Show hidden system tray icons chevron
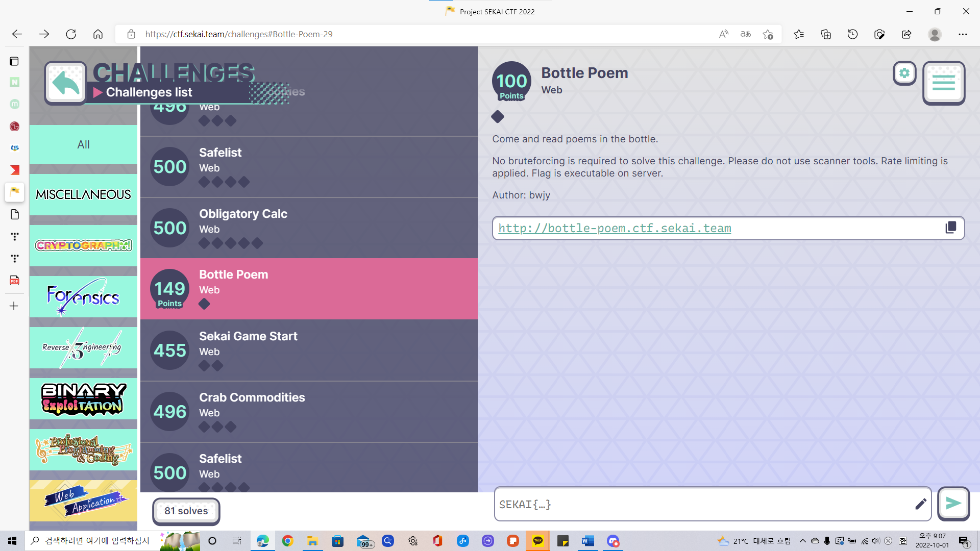 (x=802, y=541)
